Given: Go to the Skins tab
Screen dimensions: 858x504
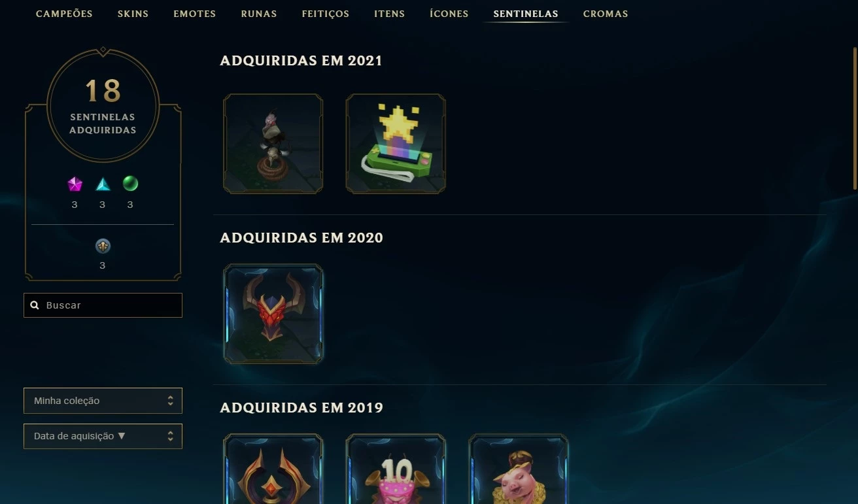Looking at the screenshot, I should (133, 14).
